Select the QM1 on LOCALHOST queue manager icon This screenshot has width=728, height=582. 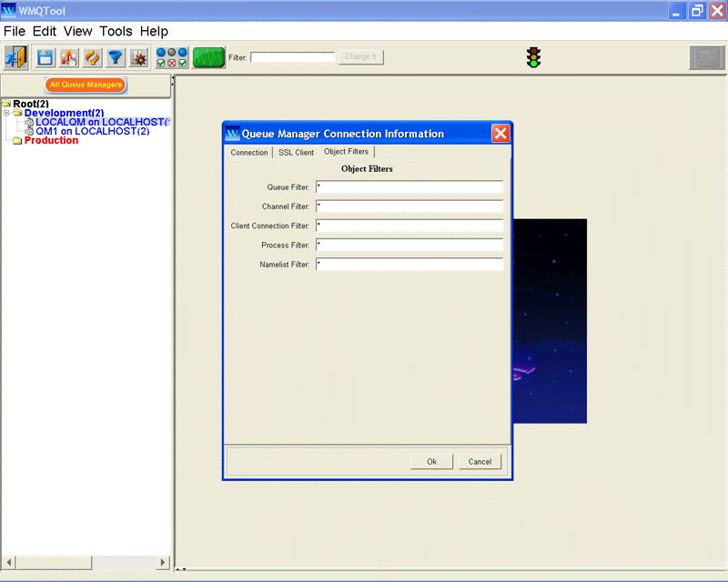pyautogui.click(x=30, y=131)
